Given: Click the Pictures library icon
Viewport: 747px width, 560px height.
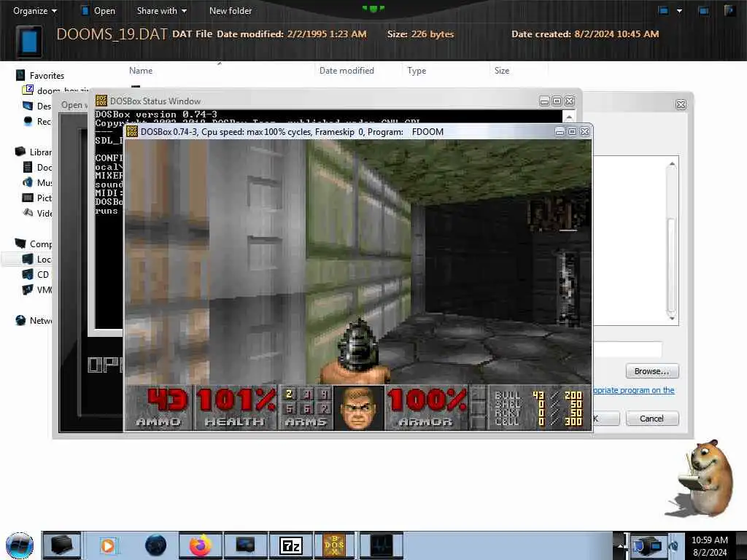Looking at the screenshot, I should click(28, 198).
